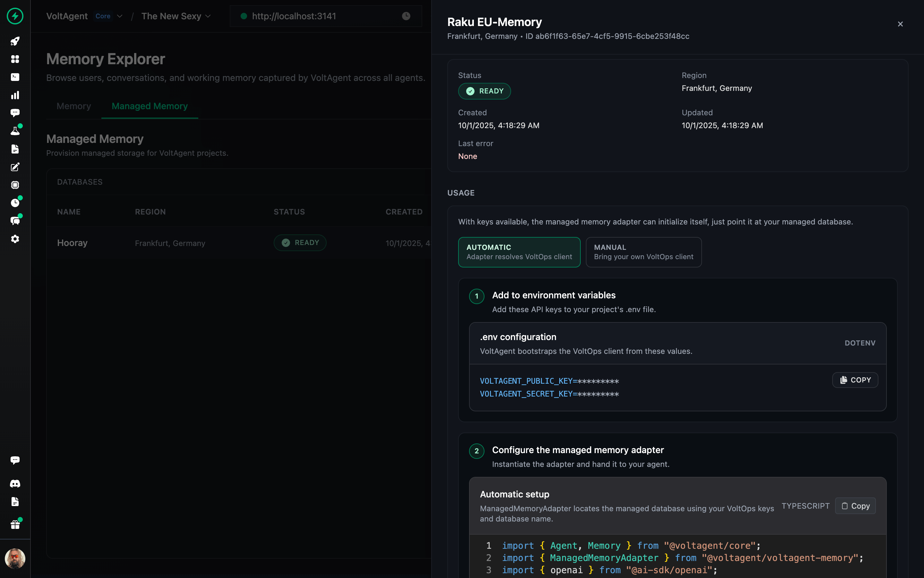Open the clock icon with green dot in the sidebar
The width and height of the screenshot is (924, 578).
(15, 203)
